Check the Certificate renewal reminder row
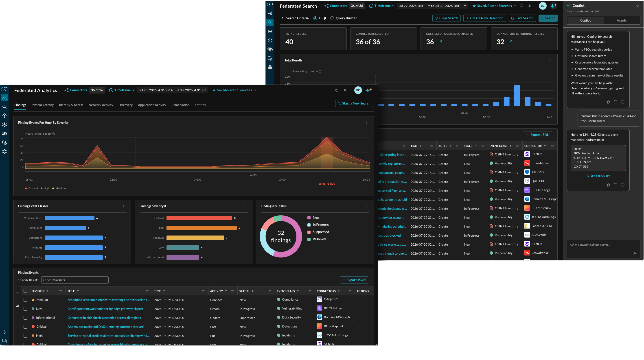 (25, 309)
